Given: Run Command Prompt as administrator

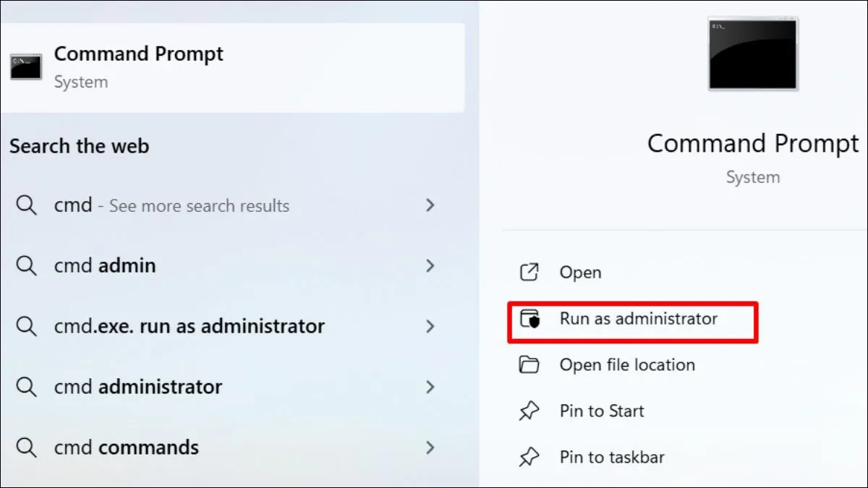Looking at the screenshot, I should click(638, 319).
